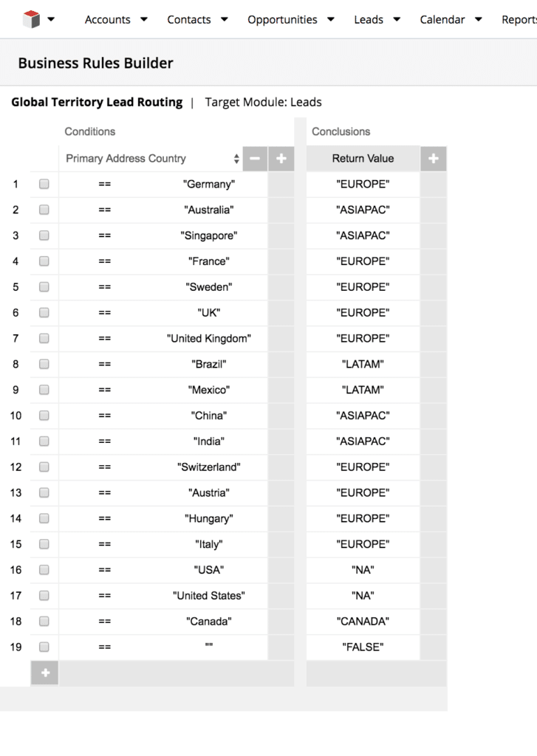The height and width of the screenshot is (756, 537).
Task: Check the row 16 USA checkbox
Action: [44, 570]
